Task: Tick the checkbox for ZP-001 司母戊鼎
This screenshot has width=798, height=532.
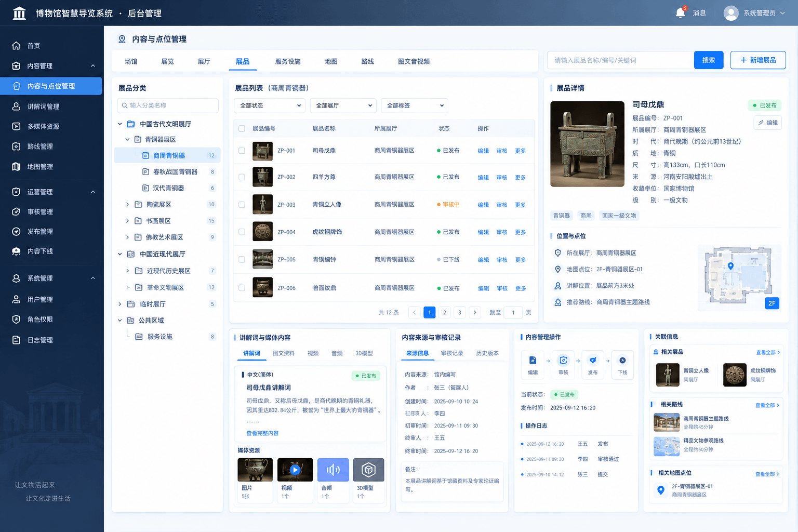Action: [242, 151]
